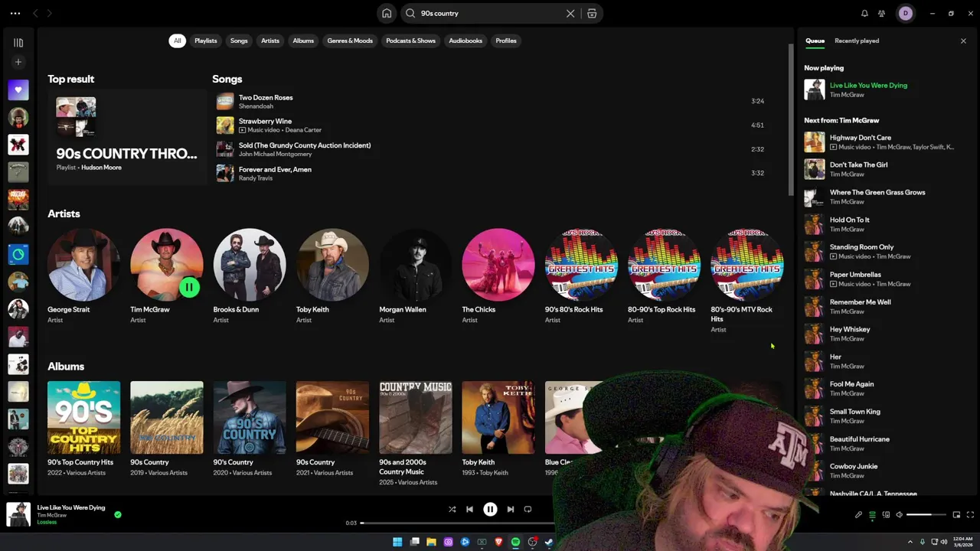Screen dimensions: 980x551
Task: Clear the search field with X
Action: tap(570, 13)
